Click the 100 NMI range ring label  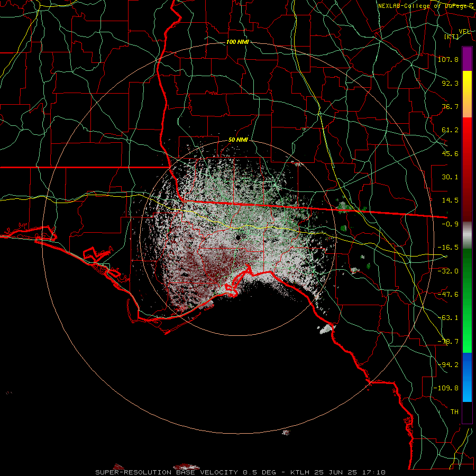pos(237,42)
